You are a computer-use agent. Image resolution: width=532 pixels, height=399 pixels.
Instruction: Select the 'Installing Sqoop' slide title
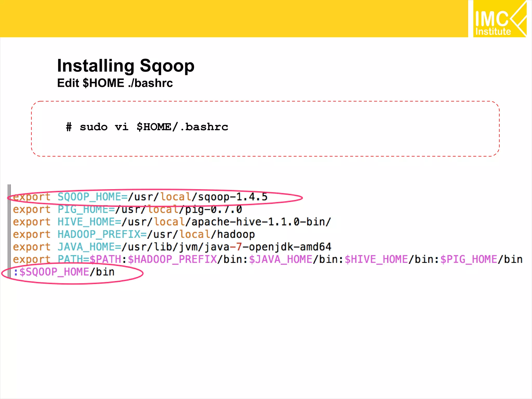[126, 66]
